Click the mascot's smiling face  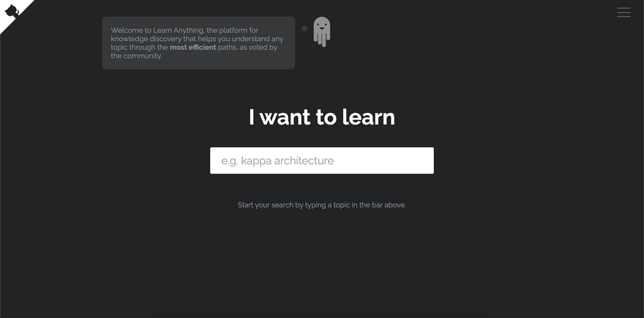pos(322,25)
